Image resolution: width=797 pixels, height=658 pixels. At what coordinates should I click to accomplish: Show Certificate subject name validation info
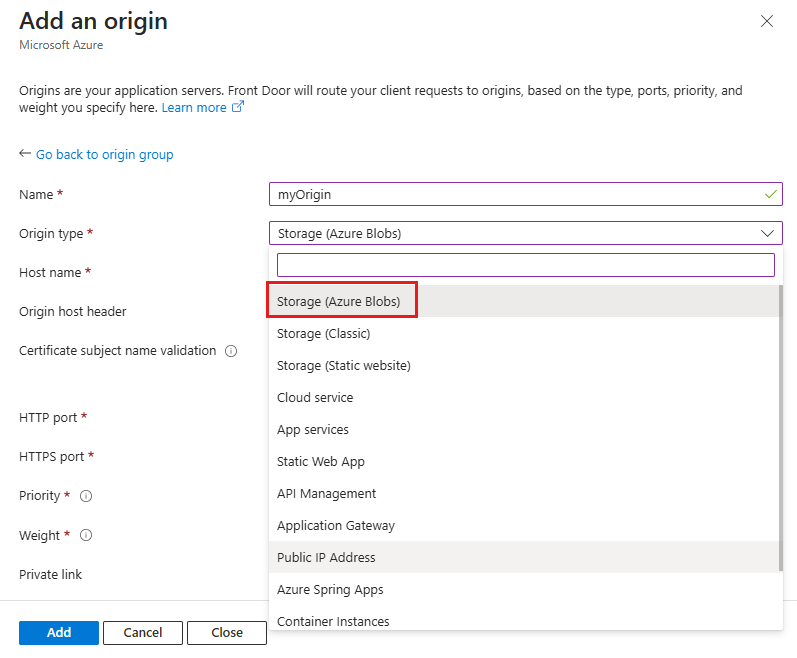click(x=231, y=351)
